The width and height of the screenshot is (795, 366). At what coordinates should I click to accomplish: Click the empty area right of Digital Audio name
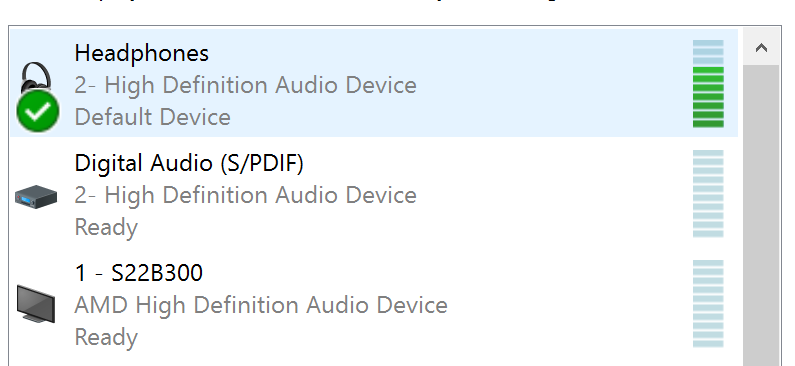point(497,163)
